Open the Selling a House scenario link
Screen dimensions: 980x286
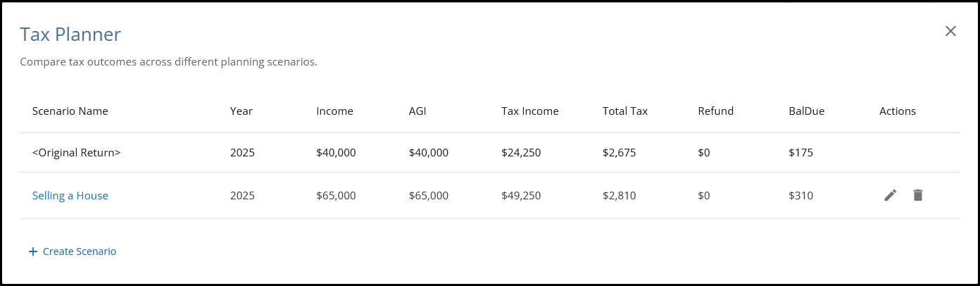tap(70, 196)
